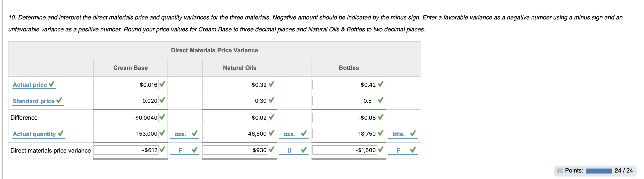
Task: Click Natural Oils price variance field
Action: pyautogui.click(x=235, y=150)
